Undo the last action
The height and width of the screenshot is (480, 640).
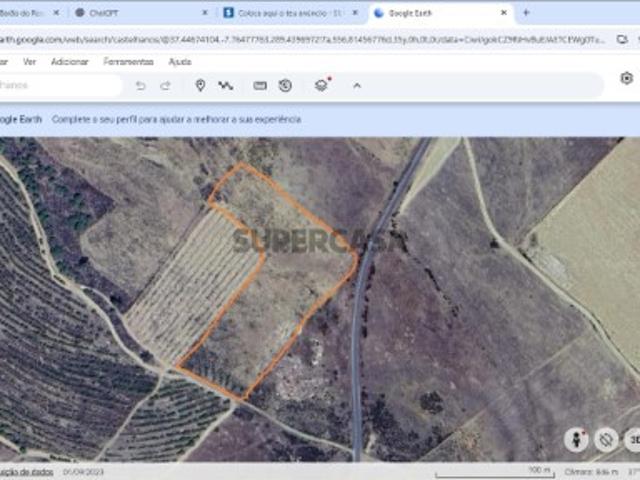click(x=140, y=86)
